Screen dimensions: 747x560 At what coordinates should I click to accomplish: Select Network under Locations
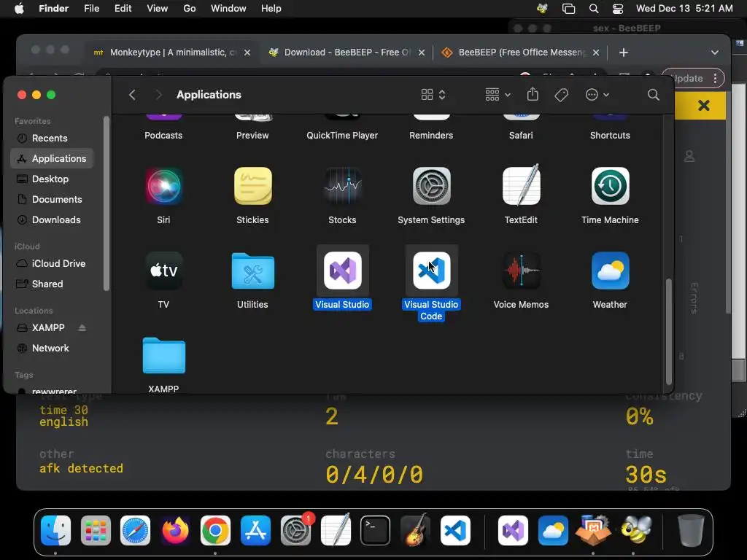[52, 348]
